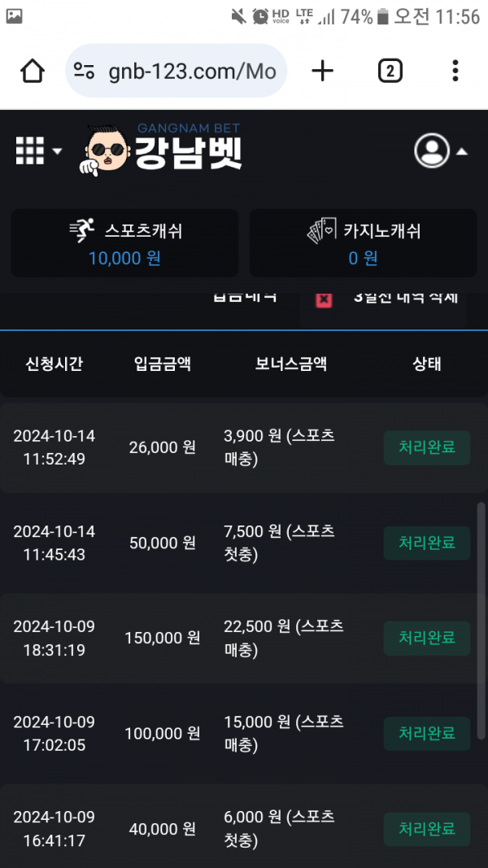Viewport: 488px width, 868px height.
Task: Tap the address bar URL gnb-123.com
Action: [192, 72]
